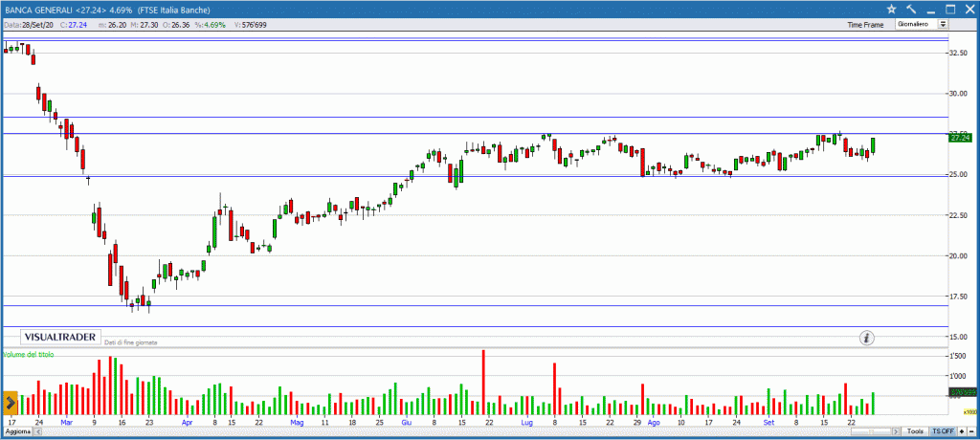Click the closing price C: 27.24 value
This screenshot has height=440, width=980.
(x=77, y=25)
